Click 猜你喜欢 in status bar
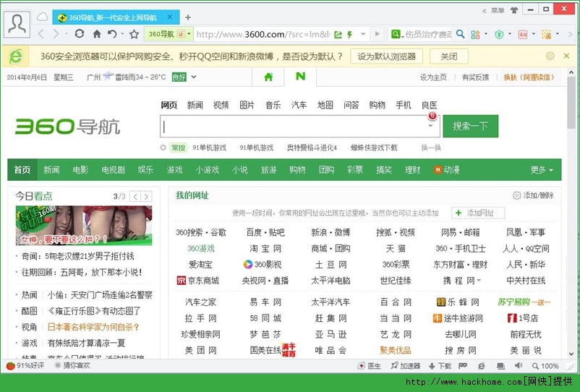Image resolution: width=580 pixels, height=392 pixels. [x=72, y=365]
